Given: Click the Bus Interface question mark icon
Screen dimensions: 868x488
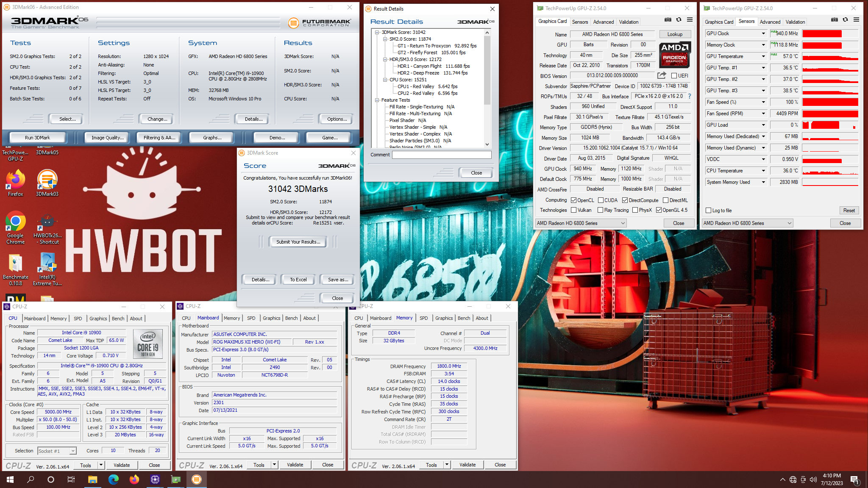Looking at the screenshot, I should point(690,96).
